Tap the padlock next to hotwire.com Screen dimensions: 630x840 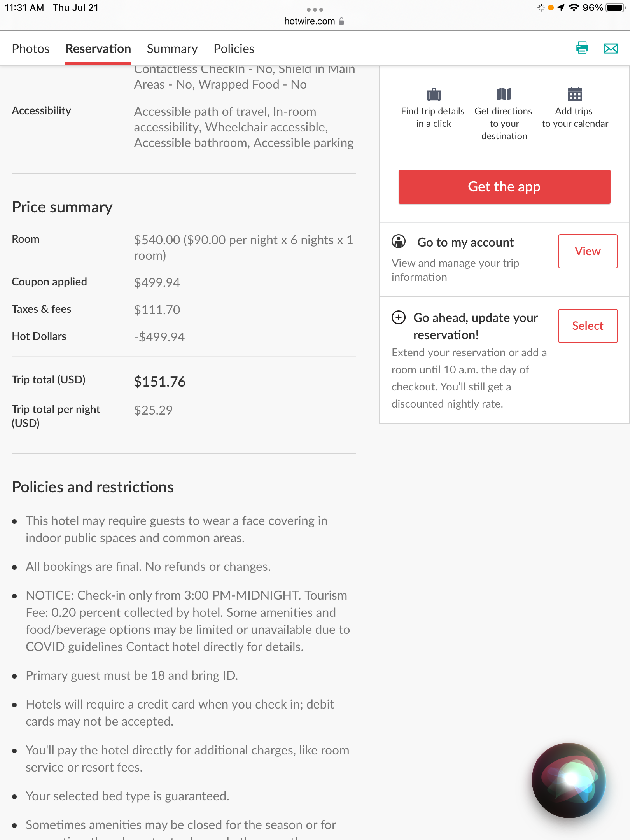[341, 21]
